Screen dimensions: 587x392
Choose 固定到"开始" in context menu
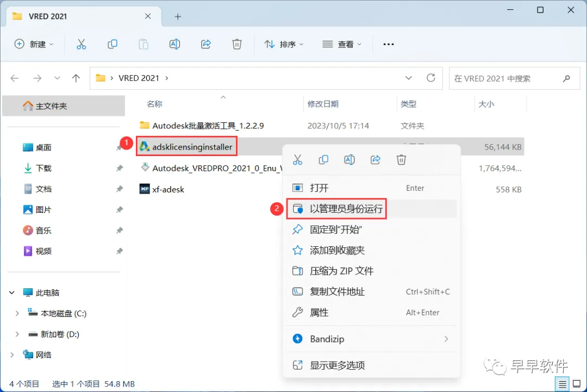371,229
